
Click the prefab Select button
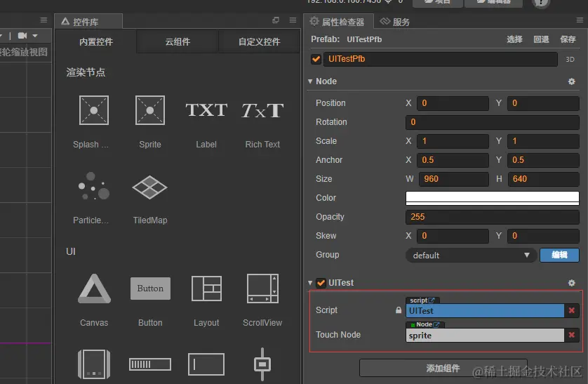pos(514,39)
